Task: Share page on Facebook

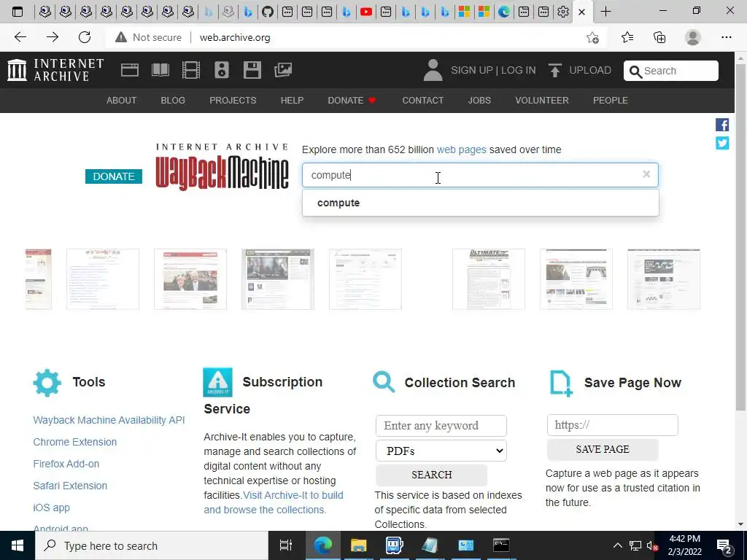Action: [721, 125]
